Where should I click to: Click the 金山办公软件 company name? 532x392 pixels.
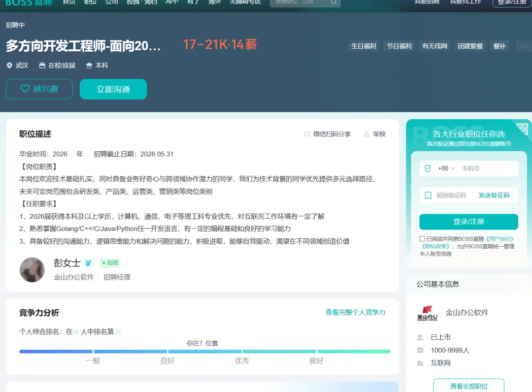tap(467, 313)
